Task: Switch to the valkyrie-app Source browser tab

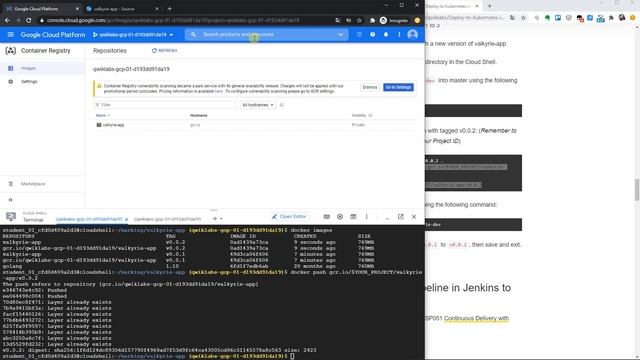Action: click(122, 9)
